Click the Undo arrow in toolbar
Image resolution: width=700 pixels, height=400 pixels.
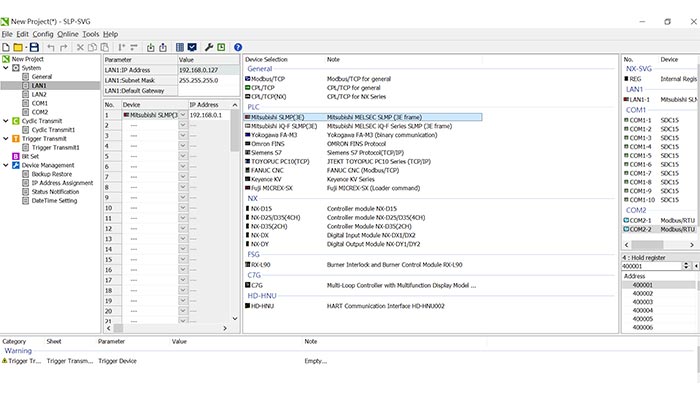point(50,47)
